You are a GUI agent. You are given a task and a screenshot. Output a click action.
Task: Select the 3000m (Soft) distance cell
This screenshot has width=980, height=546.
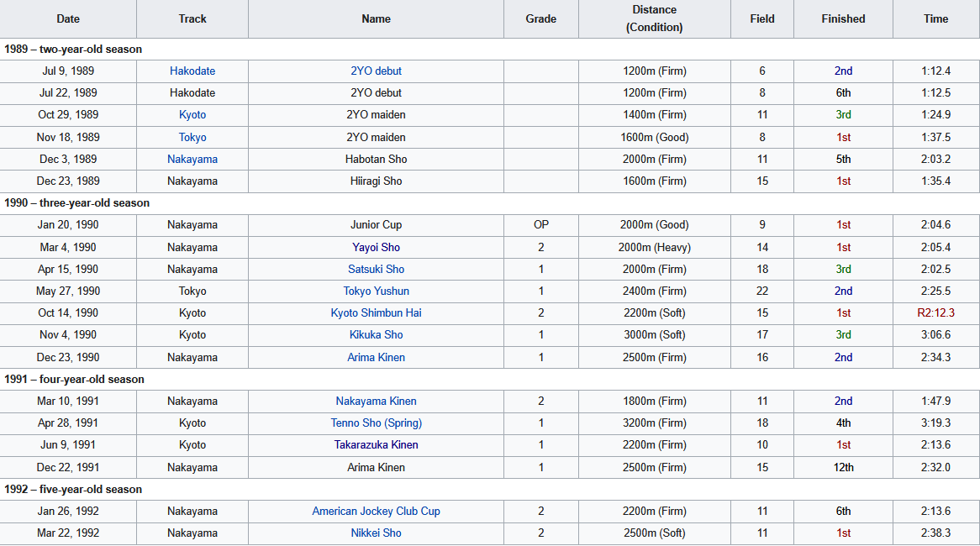point(655,335)
